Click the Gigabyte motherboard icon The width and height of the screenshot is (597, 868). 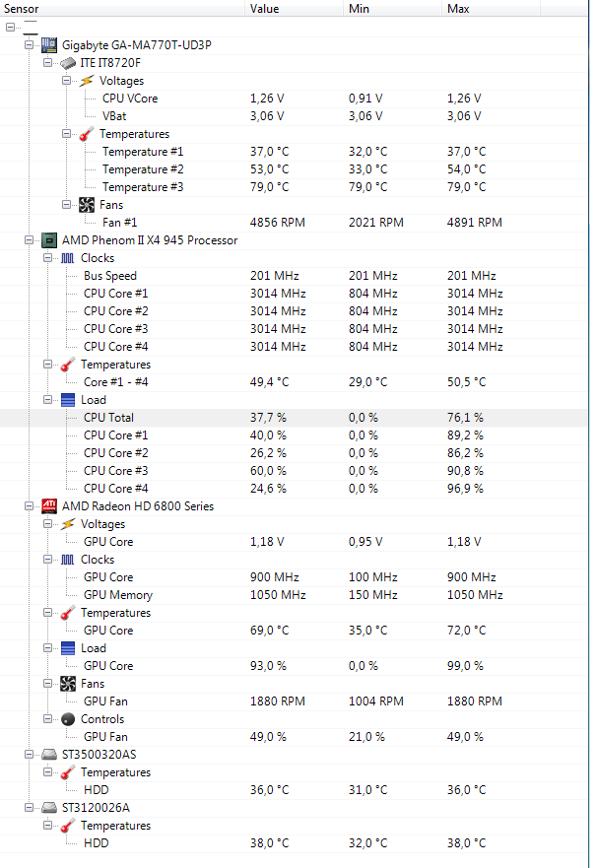pyautogui.click(x=48, y=45)
